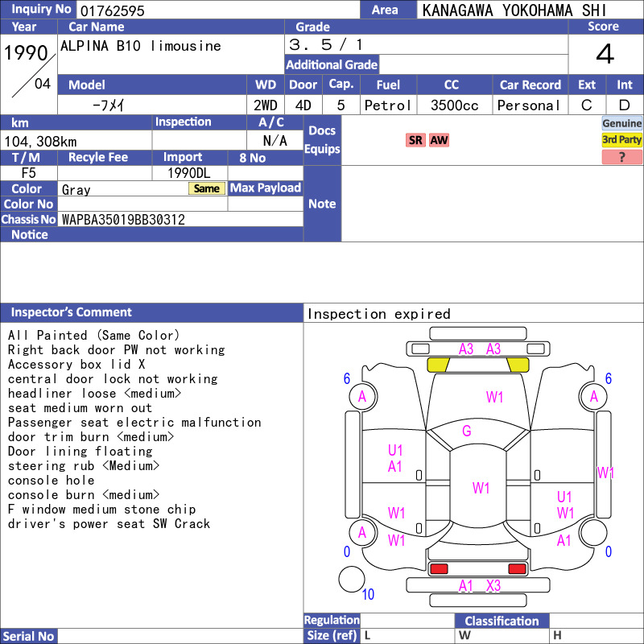Click the front-left wheel A marker

pyautogui.click(x=363, y=397)
